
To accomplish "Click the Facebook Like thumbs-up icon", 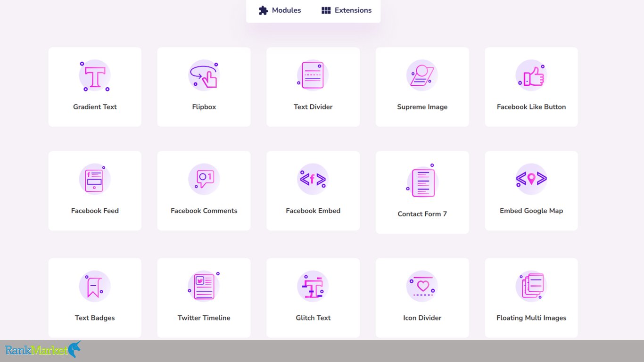I will pos(531,75).
